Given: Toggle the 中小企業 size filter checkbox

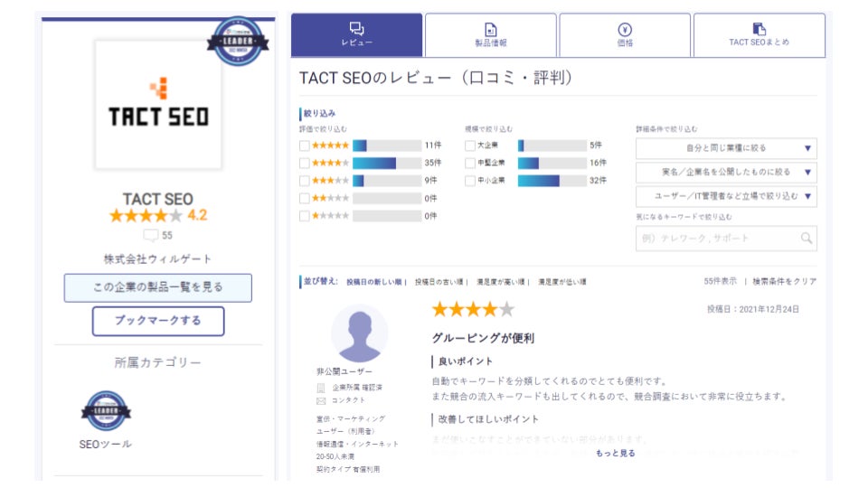Looking at the screenshot, I should pos(470,181).
